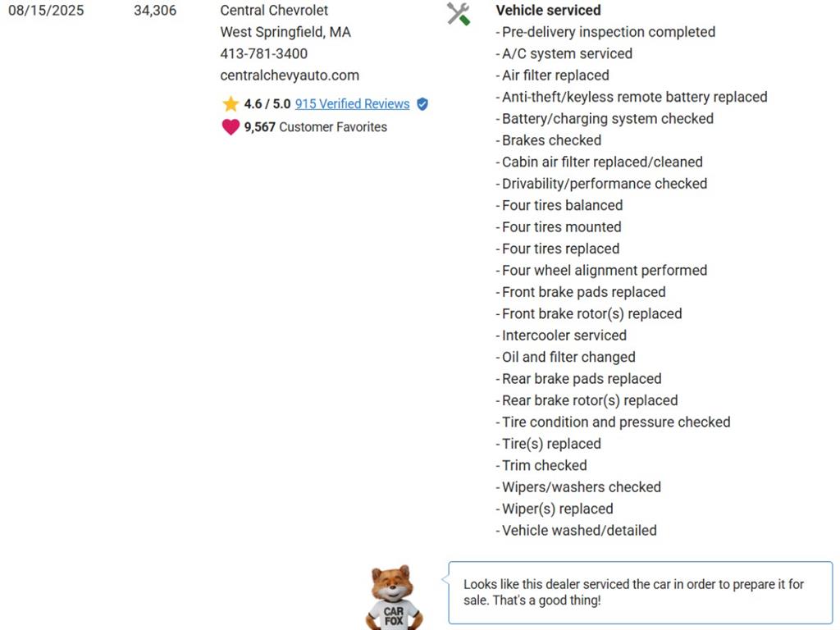Click the 08/15/2025 service date
The image size is (840, 630).
(46, 11)
